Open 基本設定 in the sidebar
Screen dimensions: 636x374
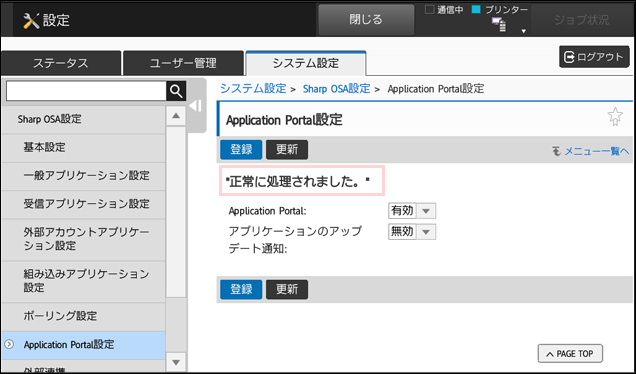tap(83, 148)
